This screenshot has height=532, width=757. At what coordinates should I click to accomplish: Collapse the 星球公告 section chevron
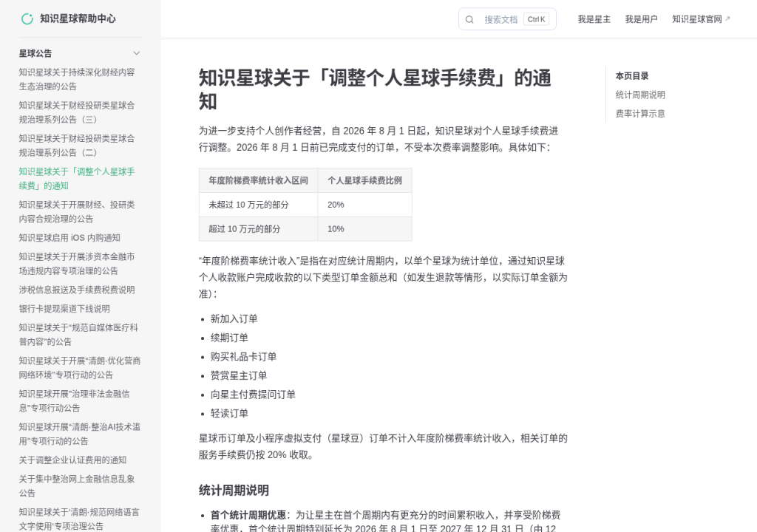137,53
